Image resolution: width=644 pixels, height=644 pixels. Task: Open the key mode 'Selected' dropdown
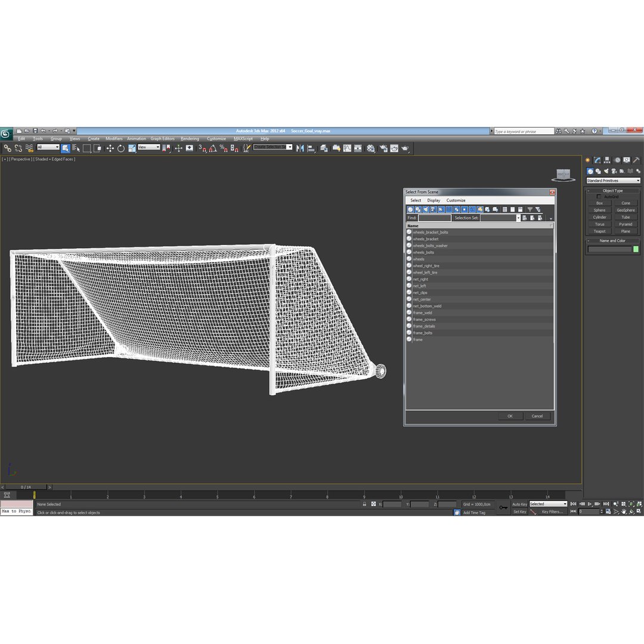coord(548,504)
